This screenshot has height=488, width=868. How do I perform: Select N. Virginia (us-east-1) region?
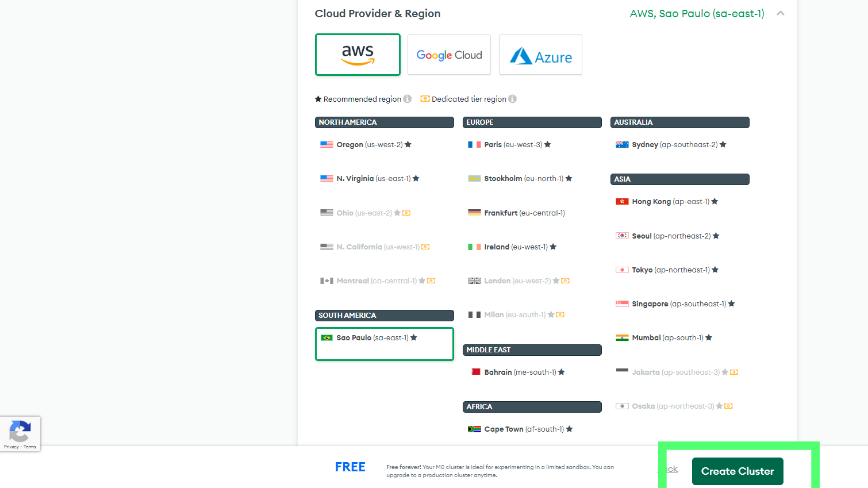pyautogui.click(x=385, y=179)
